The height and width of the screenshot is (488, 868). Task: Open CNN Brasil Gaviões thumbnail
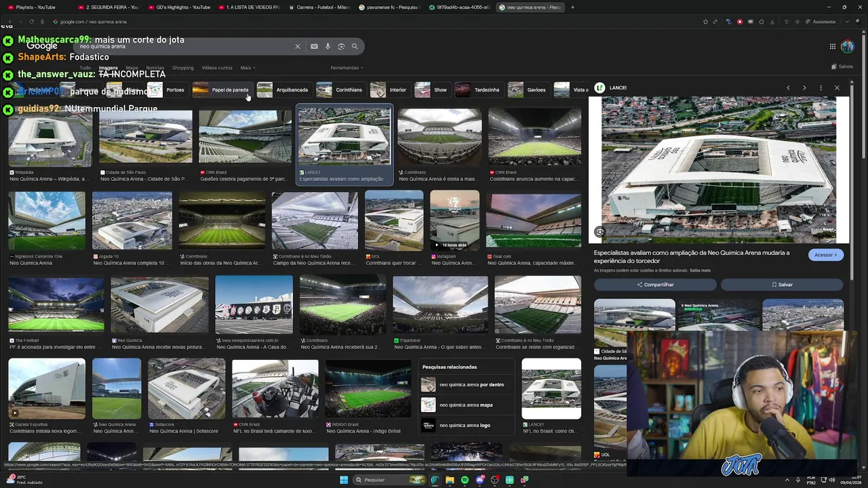245,137
